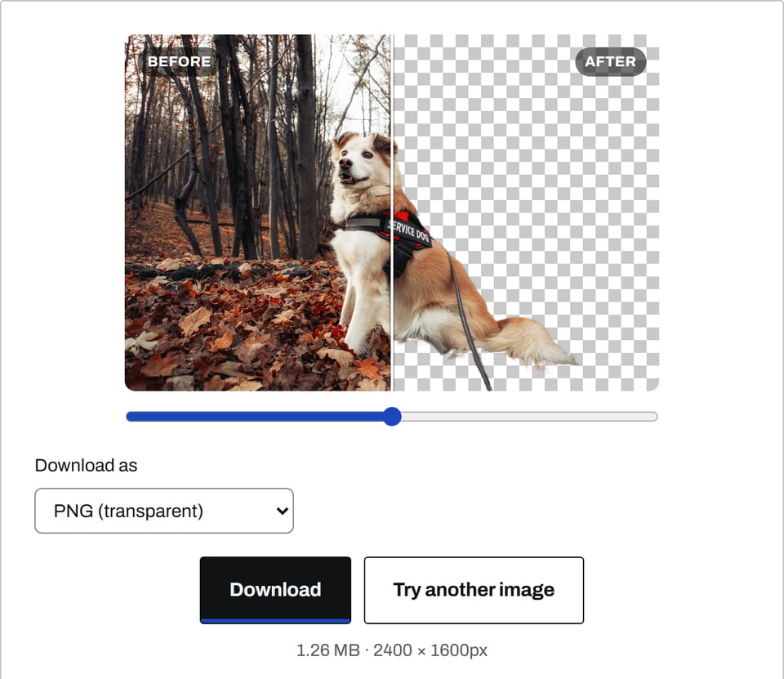Click the Download button
This screenshot has height=679, width=784.
click(275, 590)
